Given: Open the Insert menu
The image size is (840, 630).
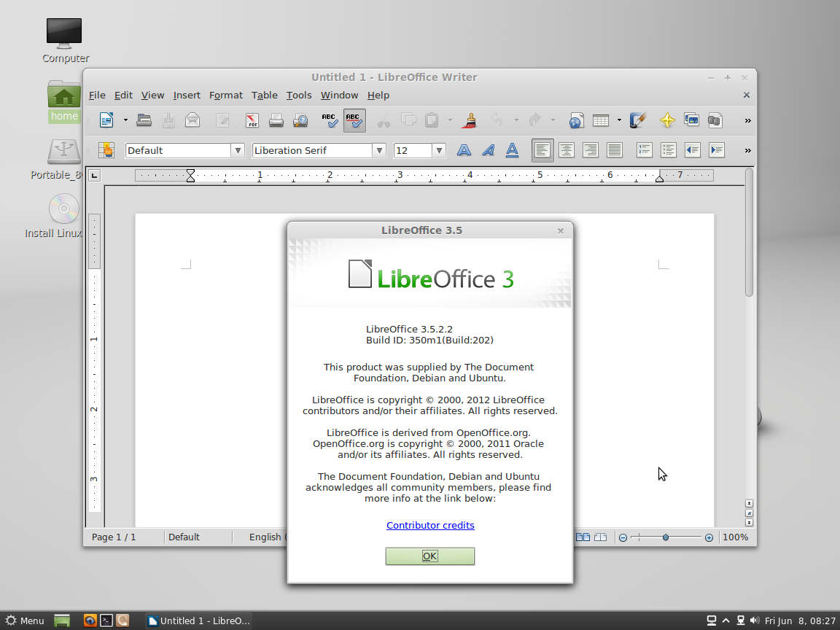Looking at the screenshot, I should coord(187,95).
